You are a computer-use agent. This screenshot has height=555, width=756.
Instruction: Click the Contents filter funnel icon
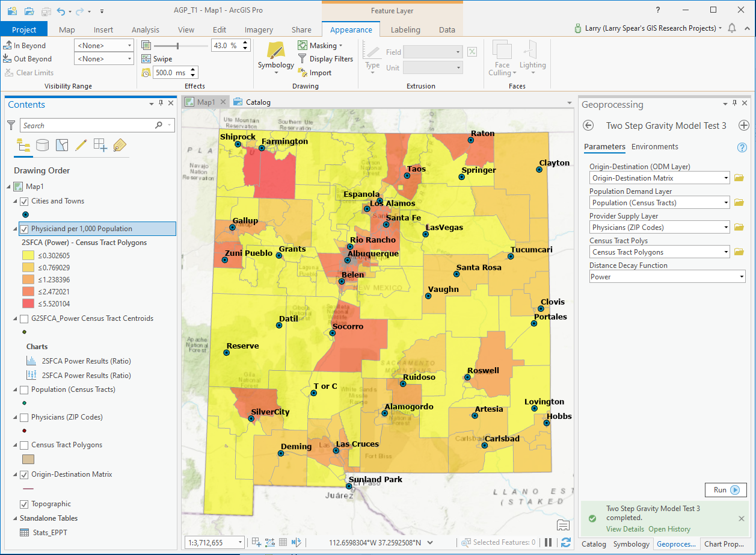tap(11, 125)
